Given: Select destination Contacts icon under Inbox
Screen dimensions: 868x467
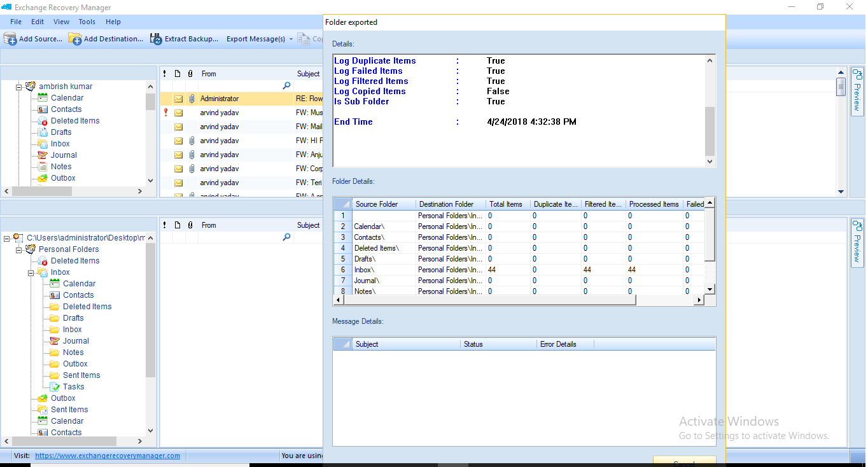Looking at the screenshot, I should tap(55, 295).
